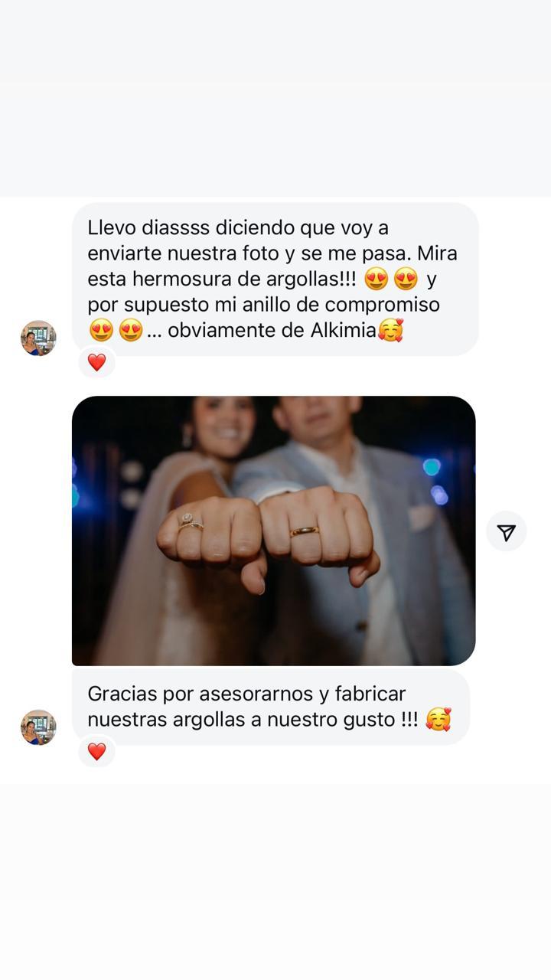Select the 'Gracias por asesorarnos' message bubble
The width and height of the screenshot is (551, 980).
tap(271, 707)
